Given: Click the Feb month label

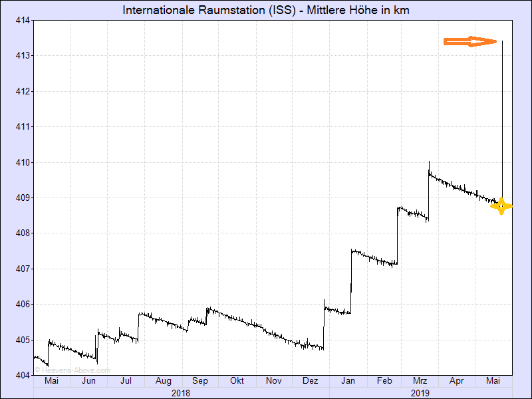Looking at the screenshot, I should click(x=384, y=381).
